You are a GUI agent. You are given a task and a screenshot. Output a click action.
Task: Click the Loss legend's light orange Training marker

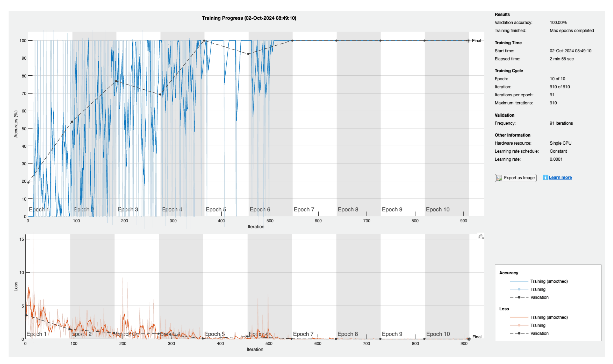[x=519, y=325]
